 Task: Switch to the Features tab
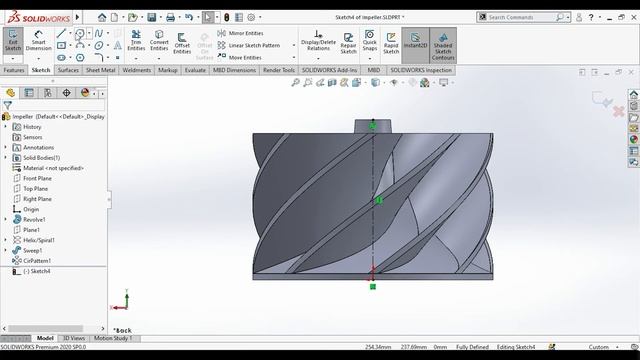click(13, 70)
